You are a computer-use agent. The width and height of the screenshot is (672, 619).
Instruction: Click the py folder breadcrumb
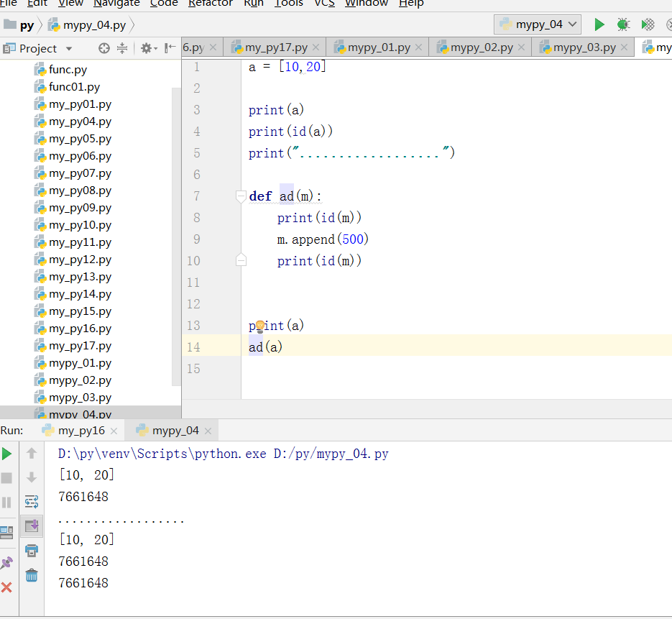click(19, 25)
